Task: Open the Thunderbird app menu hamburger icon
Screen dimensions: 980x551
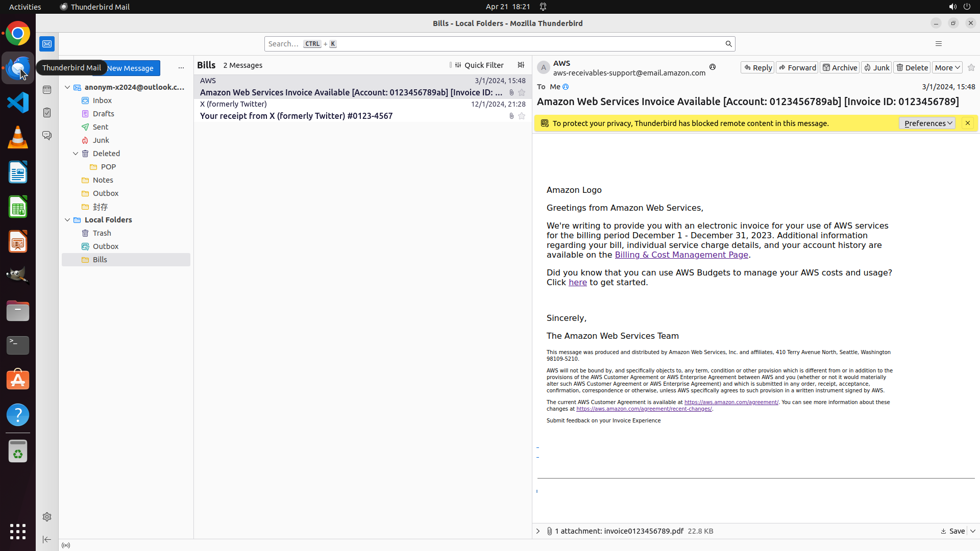Action: pos(938,44)
